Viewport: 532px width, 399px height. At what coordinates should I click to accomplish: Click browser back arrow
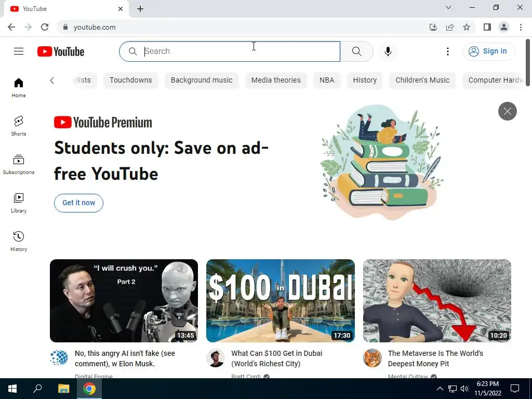[11, 27]
